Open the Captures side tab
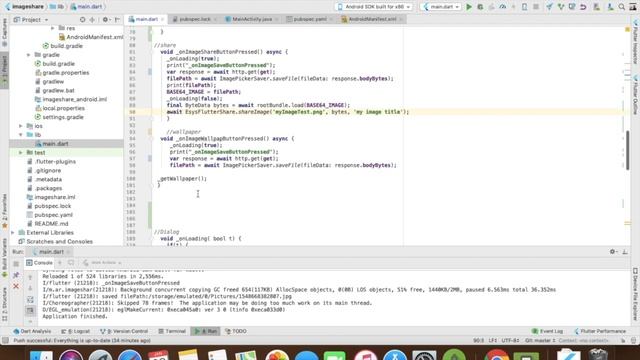 (x=4, y=32)
